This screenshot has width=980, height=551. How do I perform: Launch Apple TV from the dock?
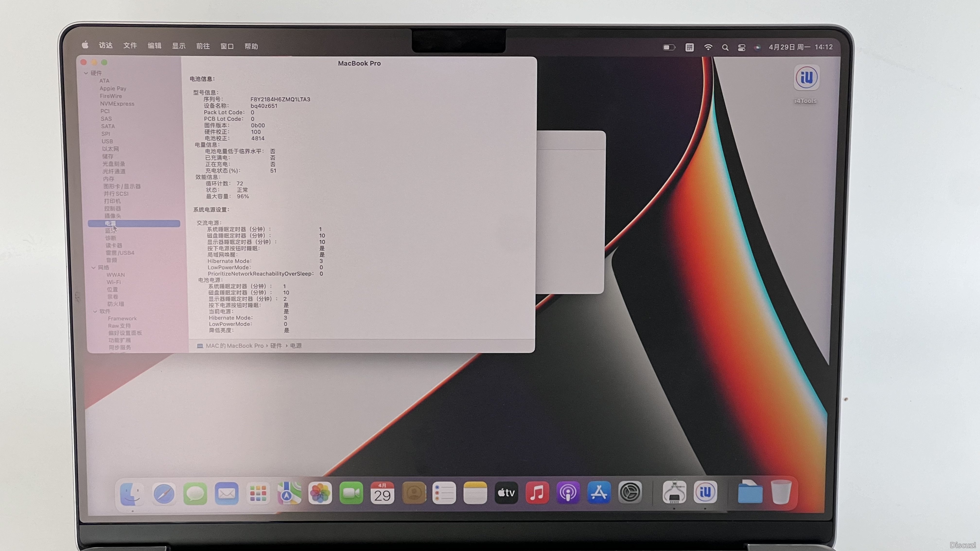click(x=506, y=493)
